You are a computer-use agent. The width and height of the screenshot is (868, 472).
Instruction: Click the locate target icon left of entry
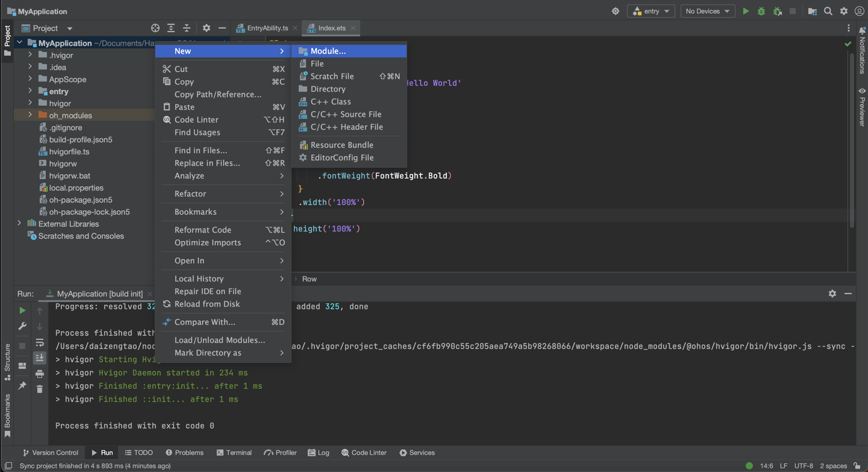(x=615, y=11)
